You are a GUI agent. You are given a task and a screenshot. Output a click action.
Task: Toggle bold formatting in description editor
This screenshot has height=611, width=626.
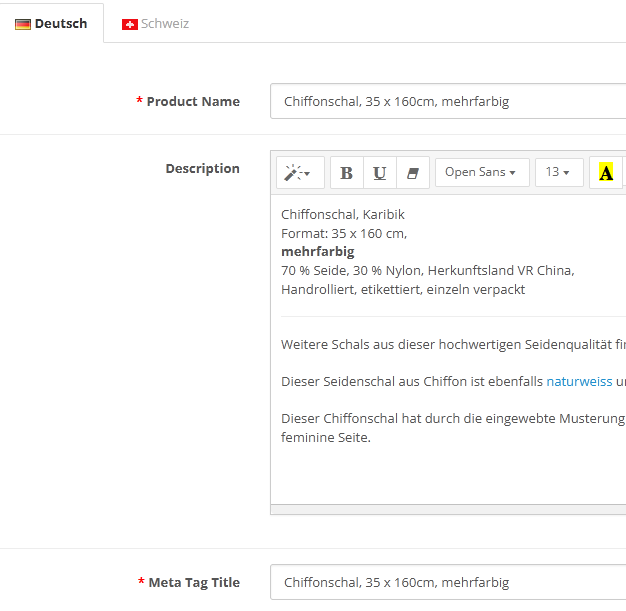tap(347, 173)
